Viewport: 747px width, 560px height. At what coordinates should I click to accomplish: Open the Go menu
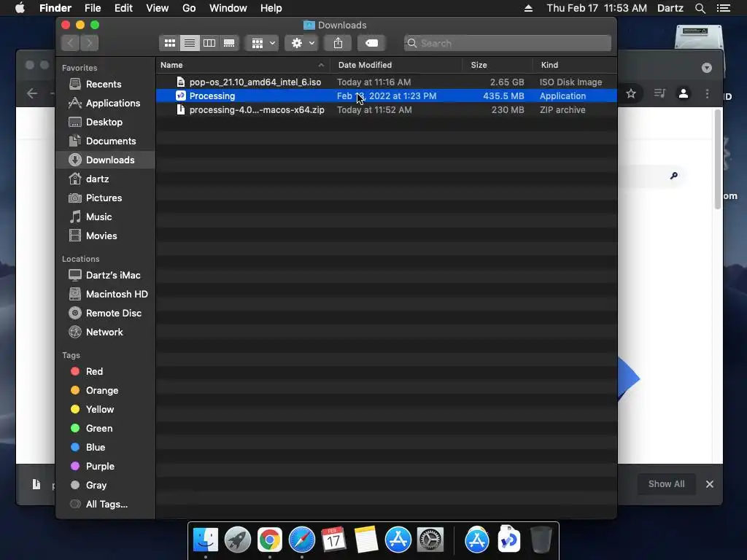point(189,8)
